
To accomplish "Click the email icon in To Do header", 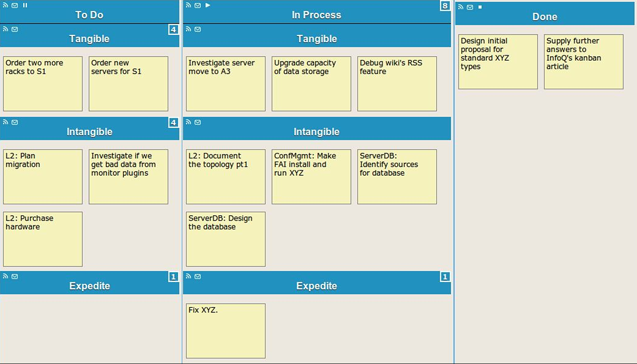I will click(15, 6).
